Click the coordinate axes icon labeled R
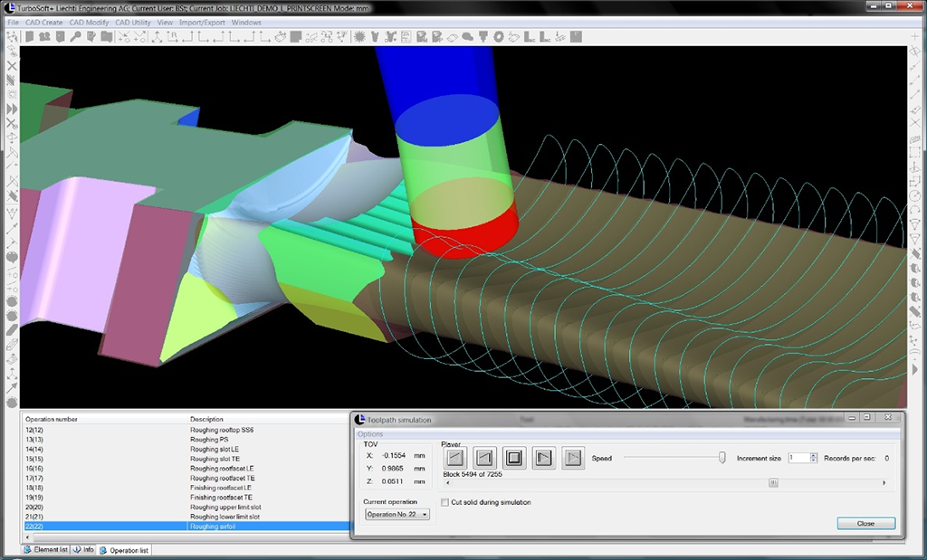The image size is (927, 560). click(x=173, y=36)
